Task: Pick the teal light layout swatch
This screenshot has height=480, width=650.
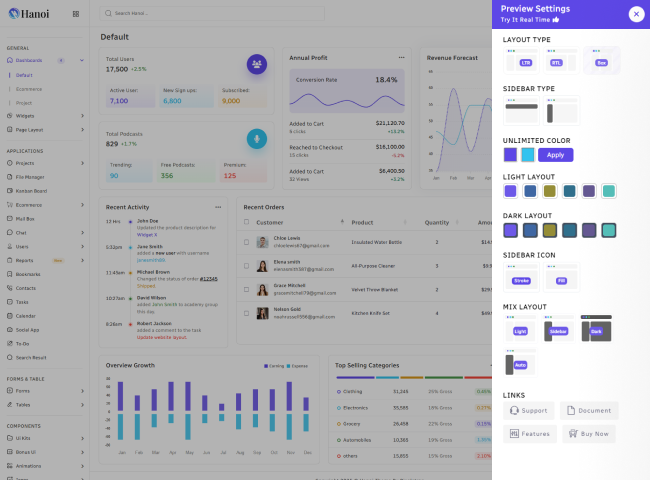Action: [x=609, y=191]
